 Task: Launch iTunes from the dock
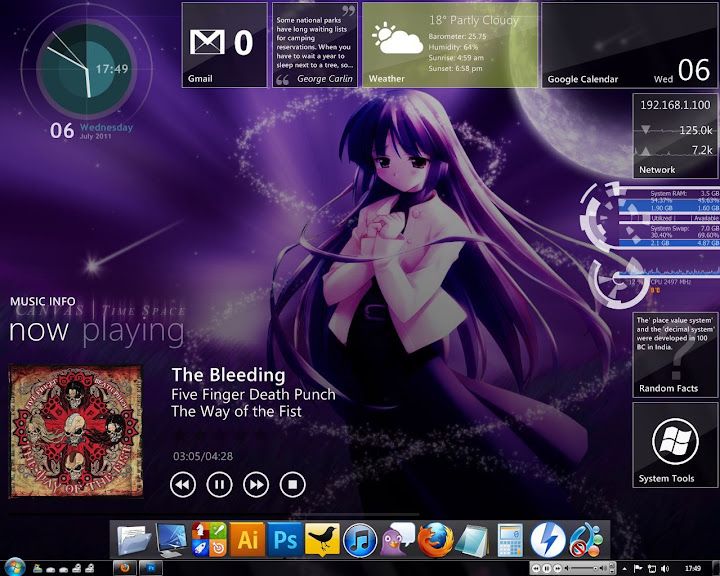click(360, 540)
